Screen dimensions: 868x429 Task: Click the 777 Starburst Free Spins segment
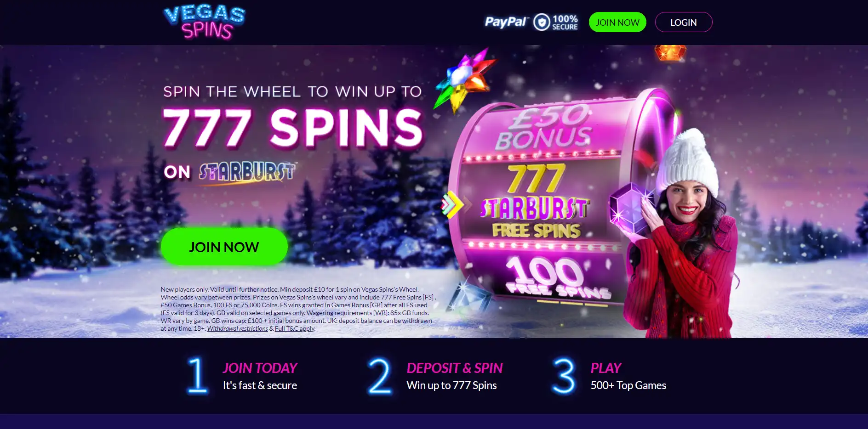pos(536,201)
